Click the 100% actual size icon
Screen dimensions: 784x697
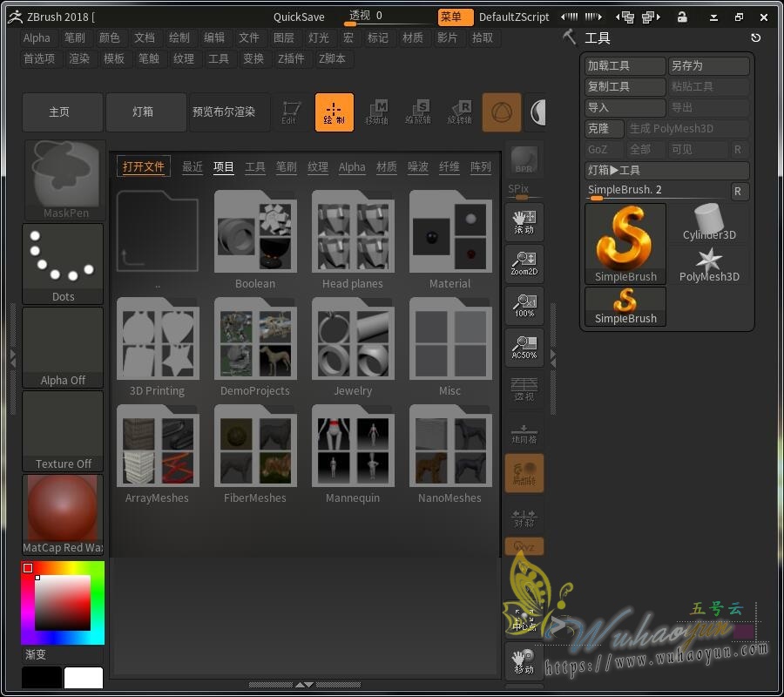[x=524, y=306]
